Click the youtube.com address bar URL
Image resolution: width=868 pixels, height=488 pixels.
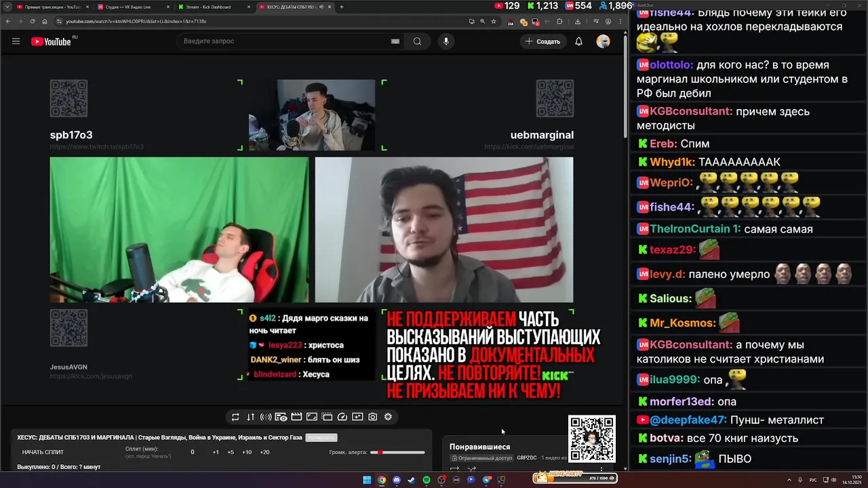(x=136, y=21)
